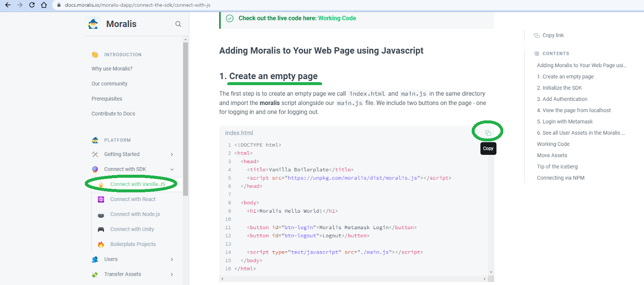The width and height of the screenshot is (644, 285).
Task: Reload the page with refresh icon
Action: [32, 5]
